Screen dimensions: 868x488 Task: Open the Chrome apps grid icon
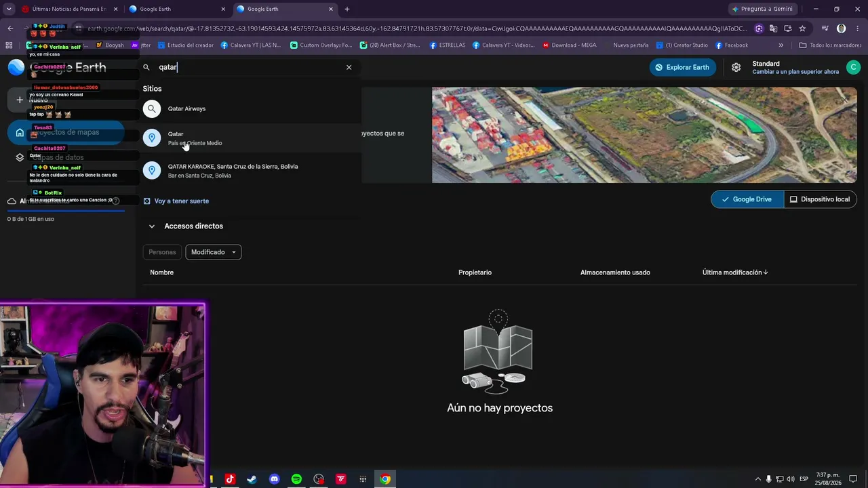click(9, 45)
